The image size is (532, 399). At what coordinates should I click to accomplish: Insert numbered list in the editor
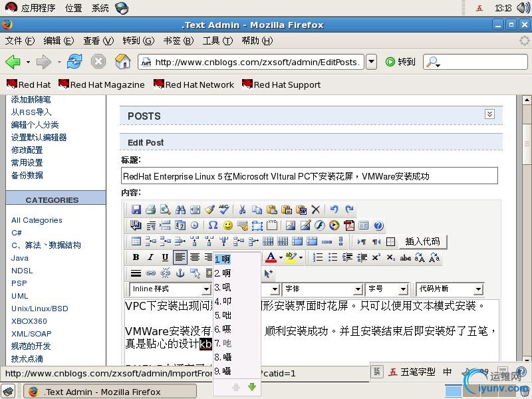click(x=318, y=257)
